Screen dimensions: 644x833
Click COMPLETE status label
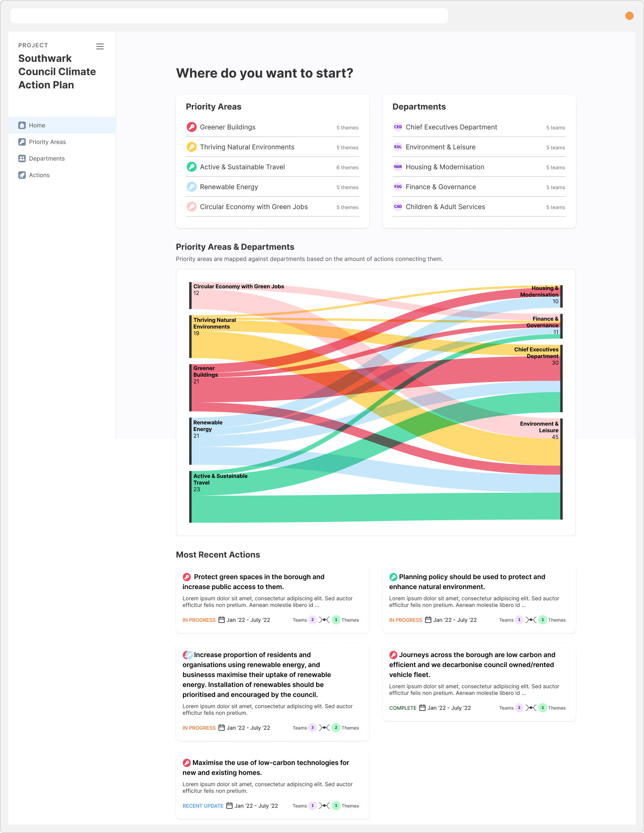click(x=402, y=708)
